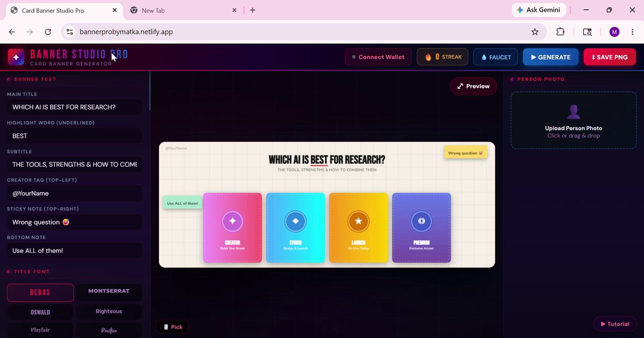Select the Righteous title font

coord(109,312)
